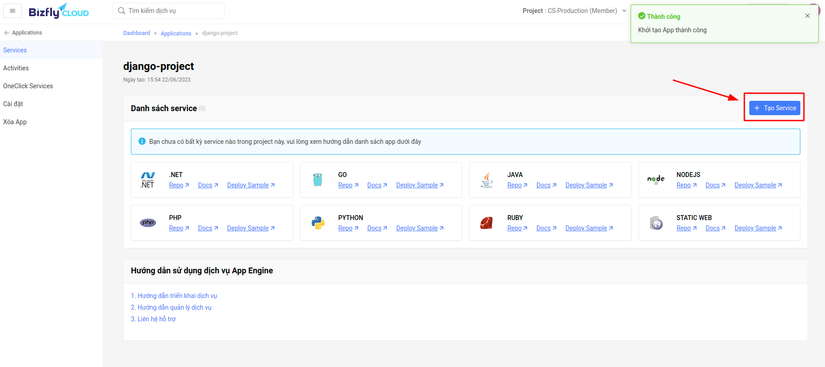The height and width of the screenshot is (367, 825).
Task: Open the GO Docs link
Action: [377, 185]
